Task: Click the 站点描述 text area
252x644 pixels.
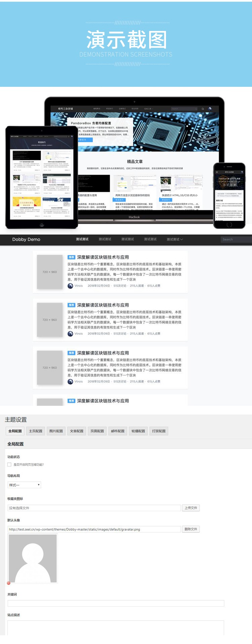Action: (116, 628)
